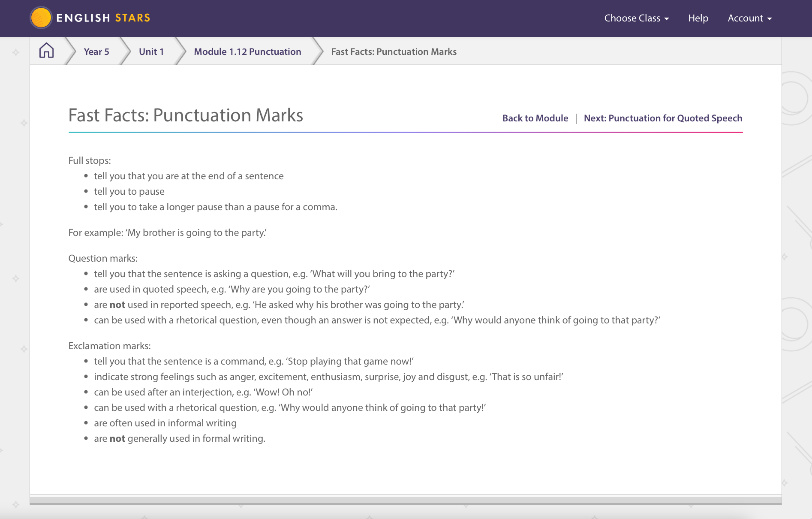Open the Help page

click(x=698, y=18)
